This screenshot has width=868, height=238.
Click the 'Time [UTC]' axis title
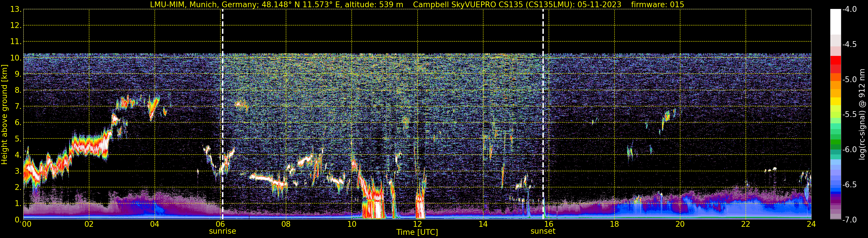[417, 232]
